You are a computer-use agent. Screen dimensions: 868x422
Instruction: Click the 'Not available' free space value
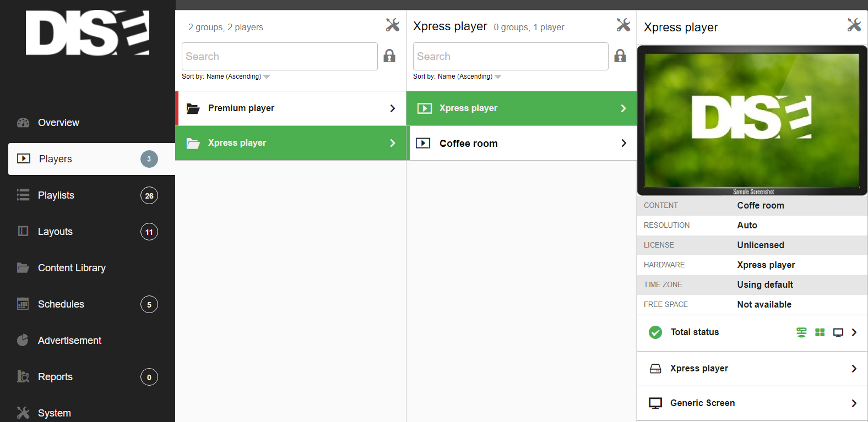click(x=764, y=305)
